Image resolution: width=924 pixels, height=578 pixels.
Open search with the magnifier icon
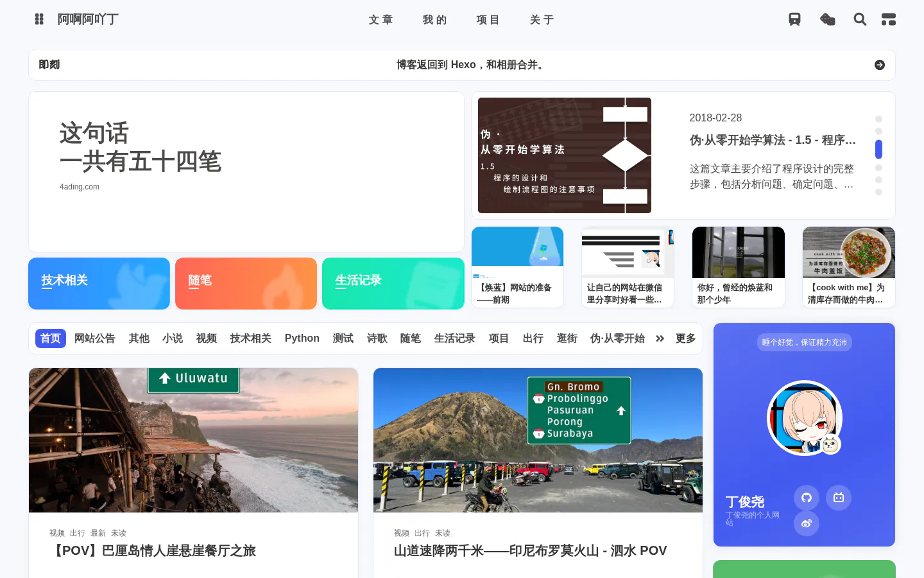click(x=860, y=19)
